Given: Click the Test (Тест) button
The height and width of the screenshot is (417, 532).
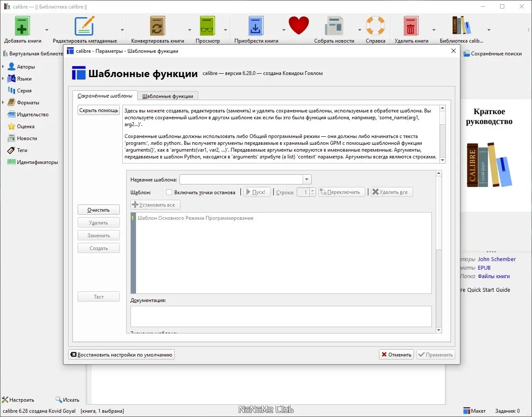Looking at the screenshot, I should tap(98, 297).
